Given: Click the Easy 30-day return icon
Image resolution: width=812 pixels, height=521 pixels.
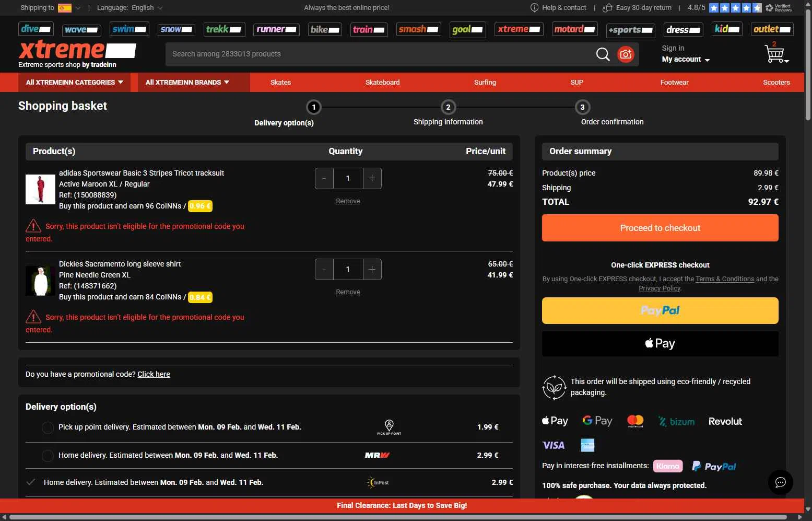Looking at the screenshot, I should pos(607,8).
